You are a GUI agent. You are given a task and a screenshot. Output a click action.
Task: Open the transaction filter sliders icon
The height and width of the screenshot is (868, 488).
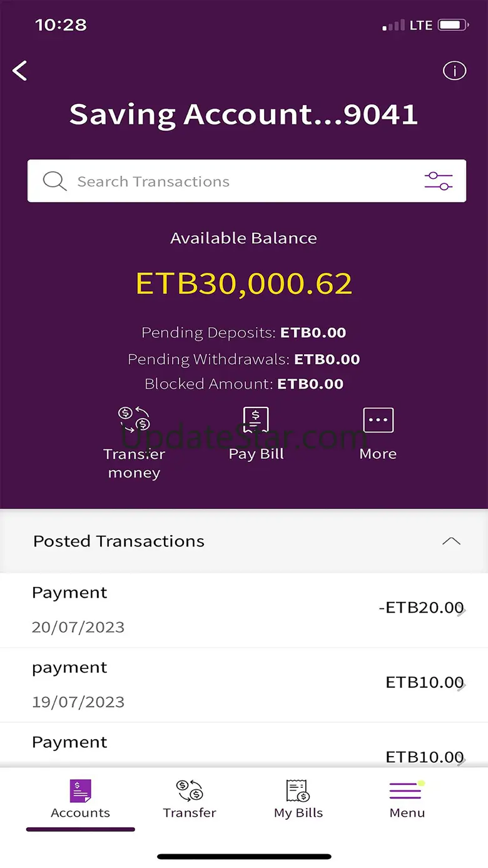[438, 181]
